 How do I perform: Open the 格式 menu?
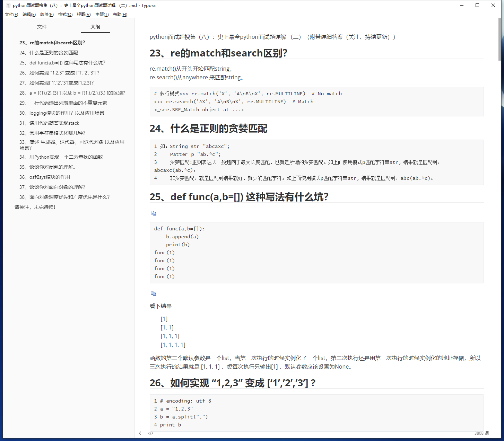[x=65, y=14]
